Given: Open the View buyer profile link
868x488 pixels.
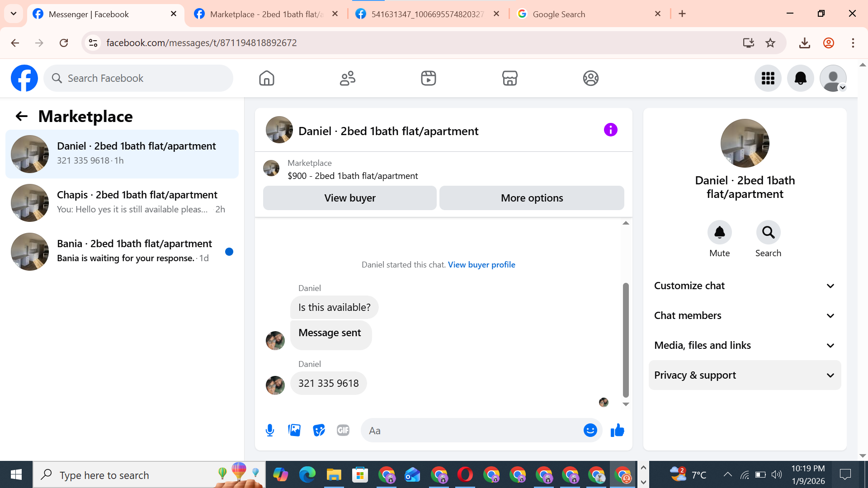Looking at the screenshot, I should [x=481, y=265].
